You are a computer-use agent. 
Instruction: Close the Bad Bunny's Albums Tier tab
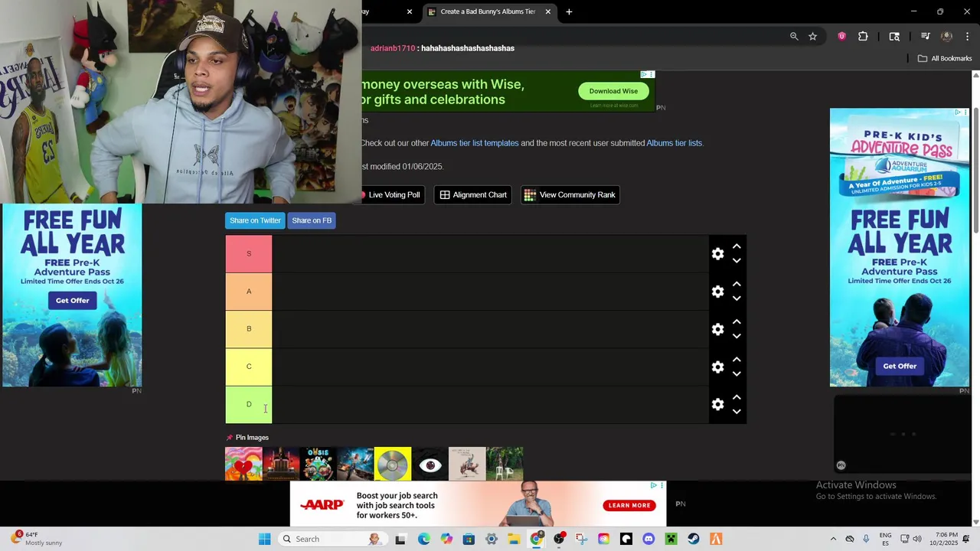[547, 11]
